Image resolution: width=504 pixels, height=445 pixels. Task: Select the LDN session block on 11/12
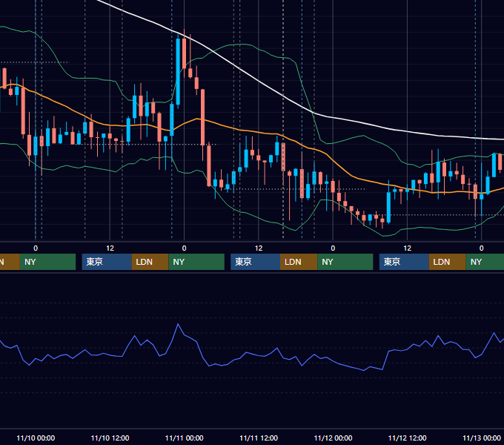[x=448, y=262]
